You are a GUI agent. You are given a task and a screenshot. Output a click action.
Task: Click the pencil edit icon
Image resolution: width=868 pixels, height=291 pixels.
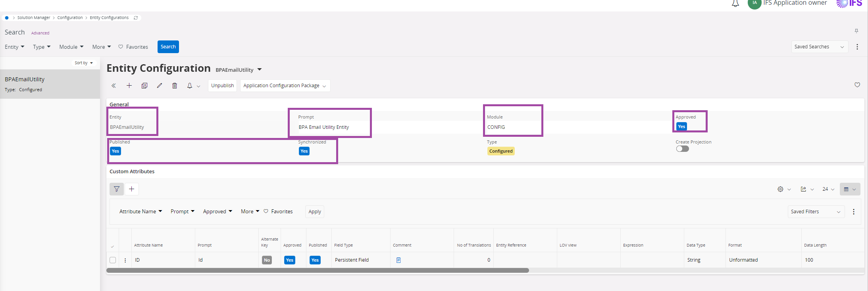[x=160, y=86]
